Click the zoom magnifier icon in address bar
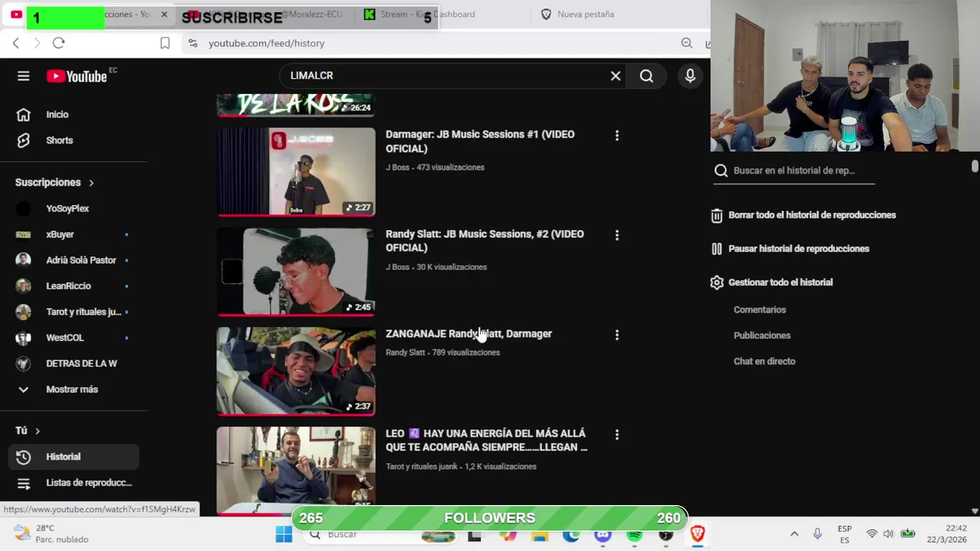The height and width of the screenshot is (551, 980). pos(687,44)
